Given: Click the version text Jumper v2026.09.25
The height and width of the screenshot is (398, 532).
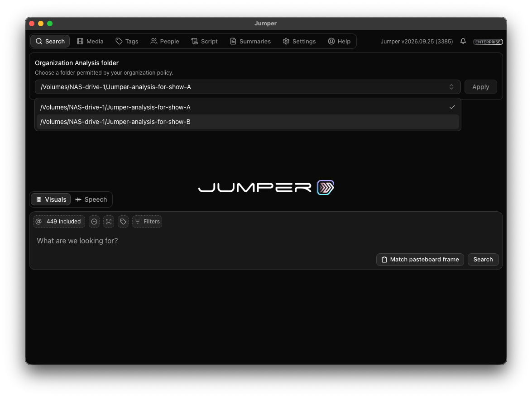Looking at the screenshot, I should click(x=417, y=41).
